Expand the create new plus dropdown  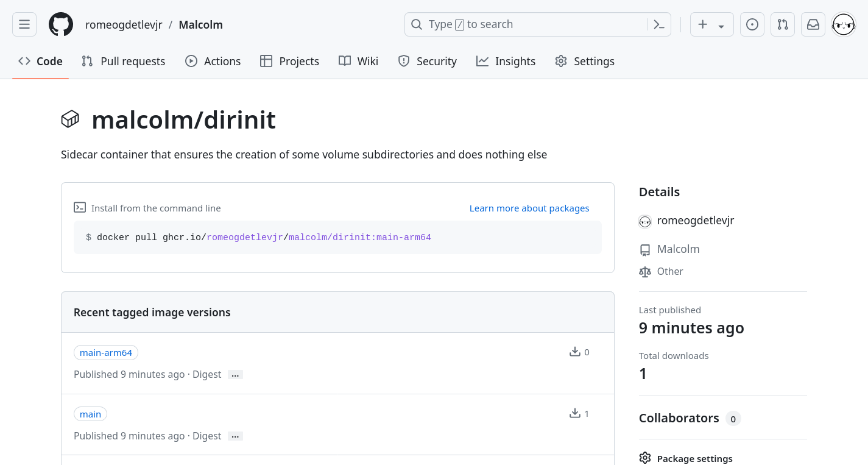[x=711, y=24]
